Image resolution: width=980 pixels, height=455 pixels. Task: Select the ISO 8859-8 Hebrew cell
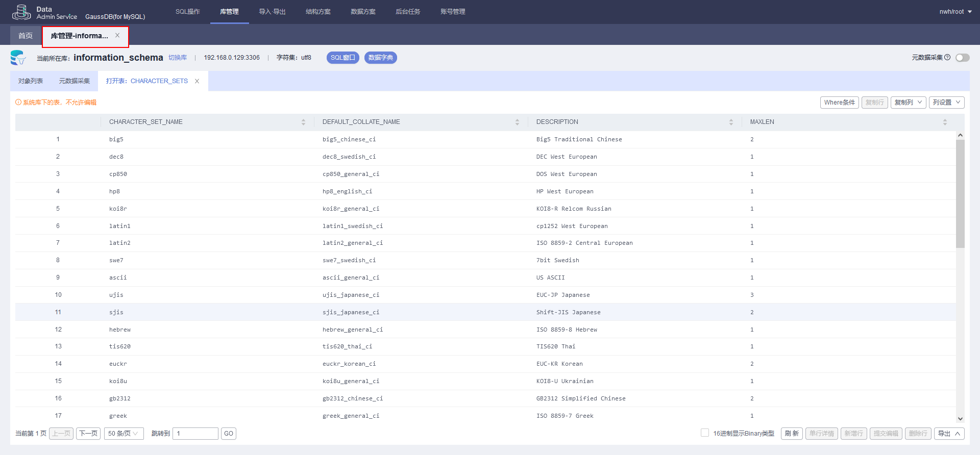(x=567, y=330)
